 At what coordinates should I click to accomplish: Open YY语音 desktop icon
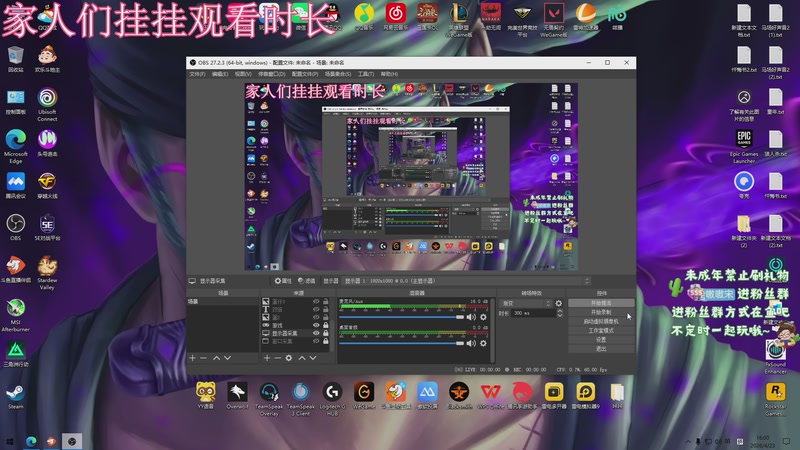(206, 395)
